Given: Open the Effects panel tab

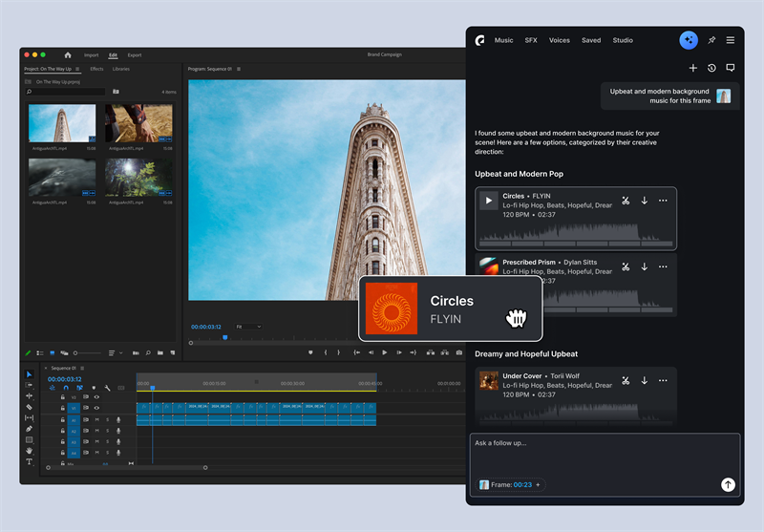Looking at the screenshot, I should (x=96, y=69).
